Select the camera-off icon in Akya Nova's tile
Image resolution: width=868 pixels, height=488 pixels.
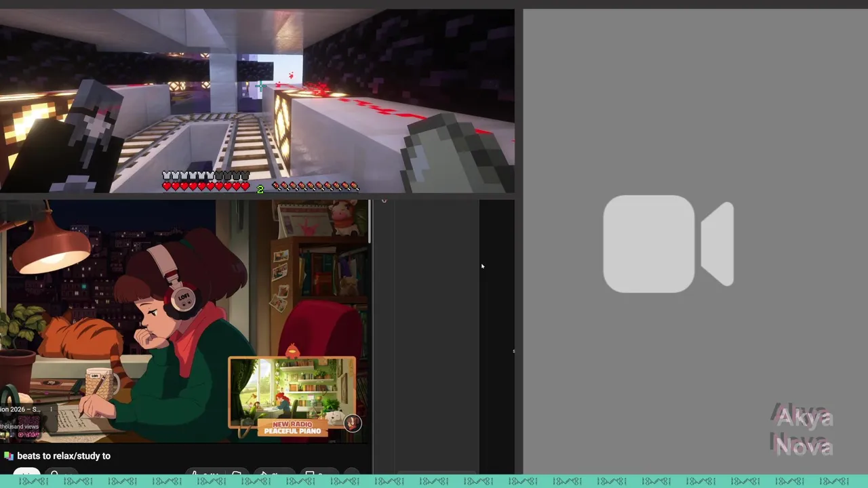tap(668, 244)
